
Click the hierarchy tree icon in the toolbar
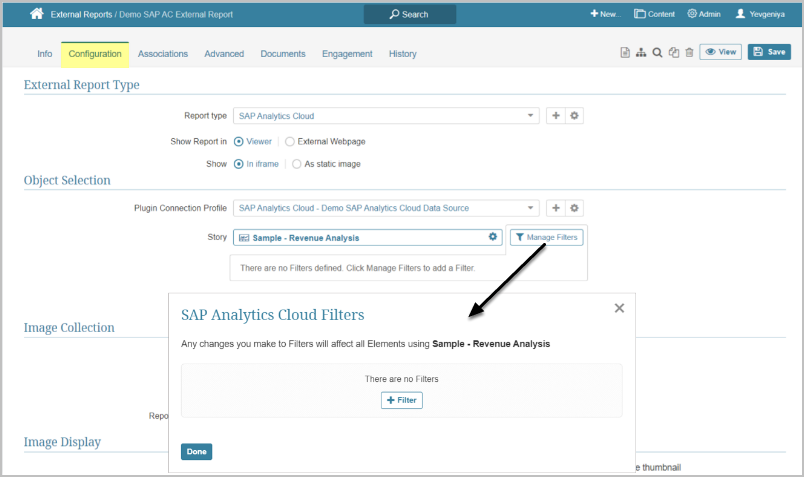point(640,53)
